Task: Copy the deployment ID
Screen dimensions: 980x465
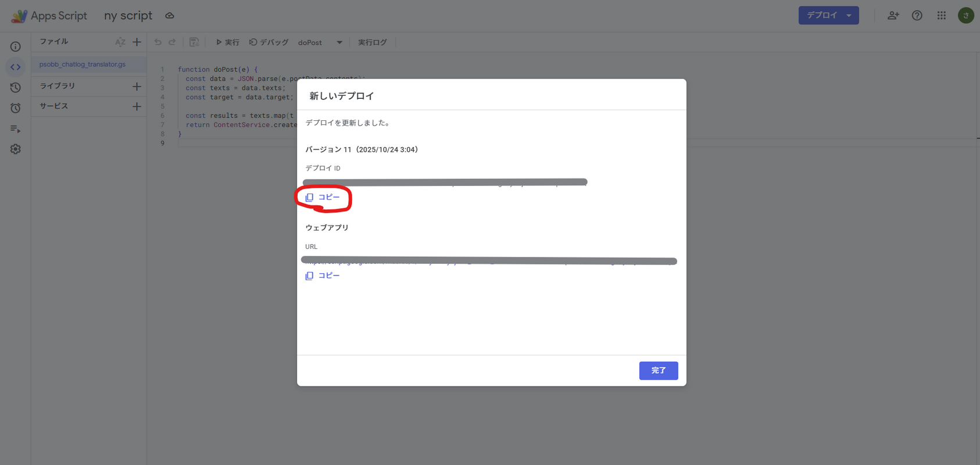Action: pos(323,198)
